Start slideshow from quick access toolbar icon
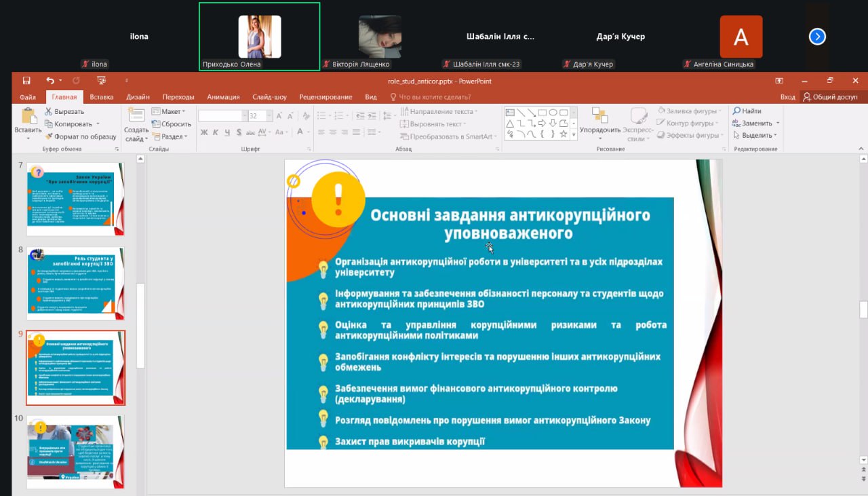The image size is (868, 496). coord(102,81)
